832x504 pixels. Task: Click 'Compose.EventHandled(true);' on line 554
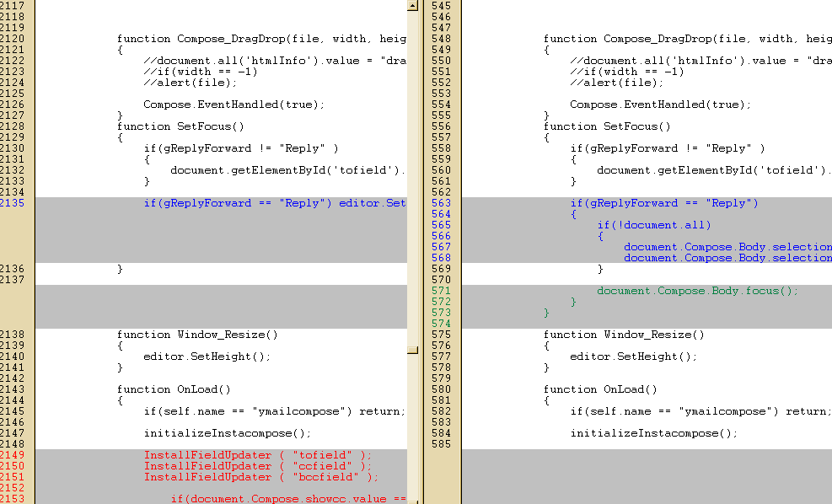[x=661, y=105]
